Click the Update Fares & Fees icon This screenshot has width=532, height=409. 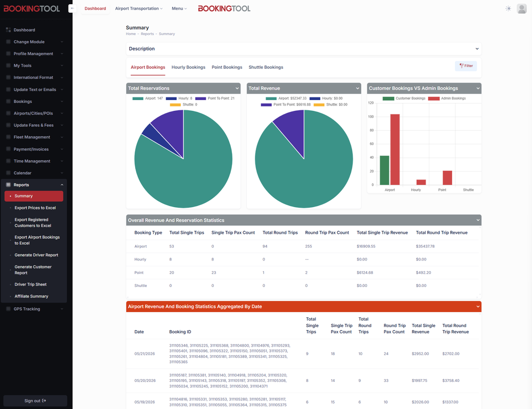click(x=9, y=125)
